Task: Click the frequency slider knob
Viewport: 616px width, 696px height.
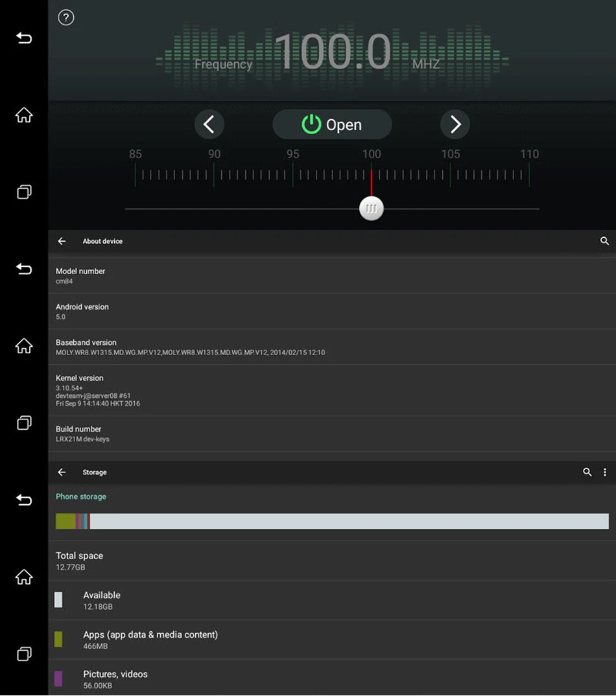Action: click(372, 208)
